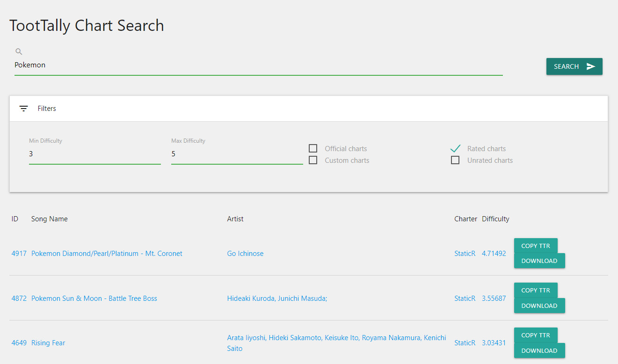Open Pokemon Sun & Moon Battle Tree Boss
The image size is (618, 364).
click(x=94, y=298)
